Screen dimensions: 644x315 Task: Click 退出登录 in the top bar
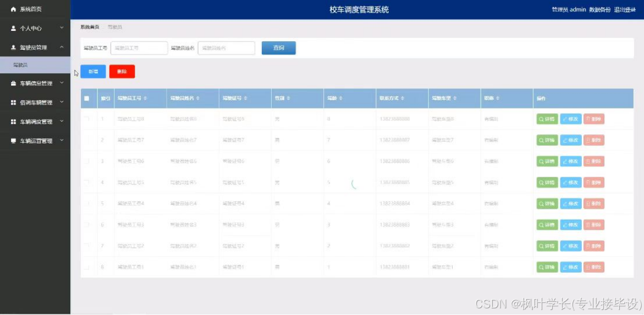pos(625,10)
